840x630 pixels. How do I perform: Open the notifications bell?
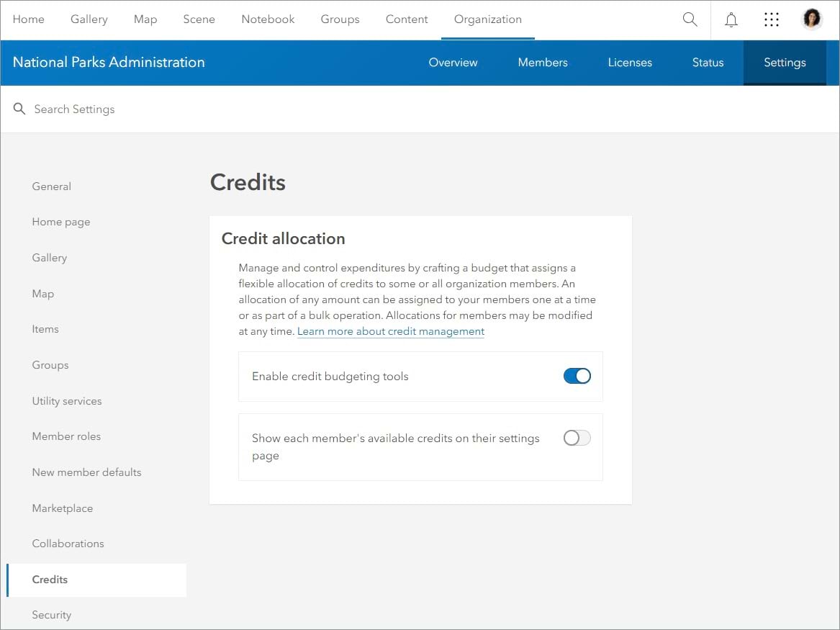click(x=731, y=19)
